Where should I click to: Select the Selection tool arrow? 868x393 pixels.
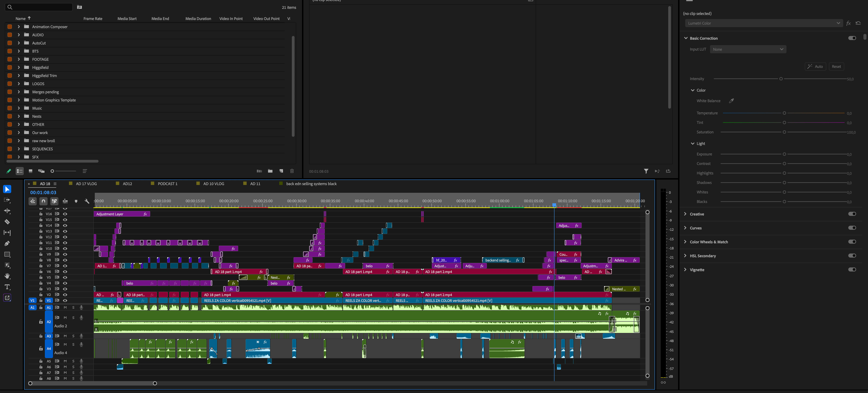pyautogui.click(x=7, y=189)
